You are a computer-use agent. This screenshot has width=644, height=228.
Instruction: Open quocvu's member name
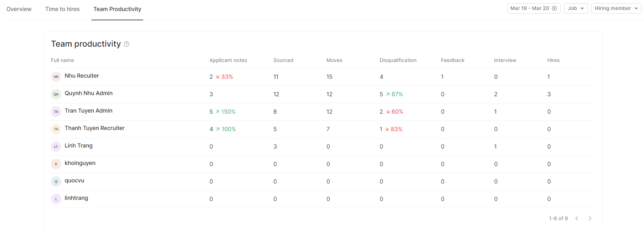click(74, 181)
